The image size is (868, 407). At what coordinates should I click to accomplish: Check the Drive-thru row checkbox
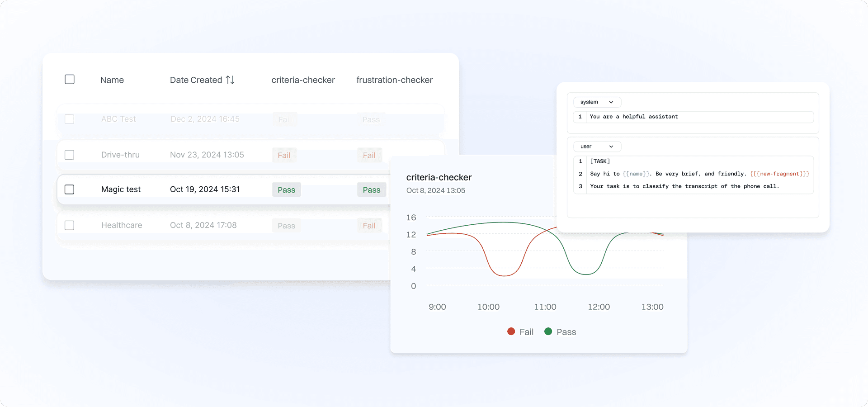coord(70,155)
